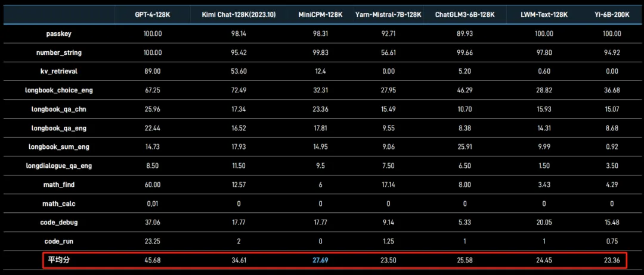The width and height of the screenshot is (644, 275).
Task: Select the 23.25 code_run score
Action: [153, 242]
